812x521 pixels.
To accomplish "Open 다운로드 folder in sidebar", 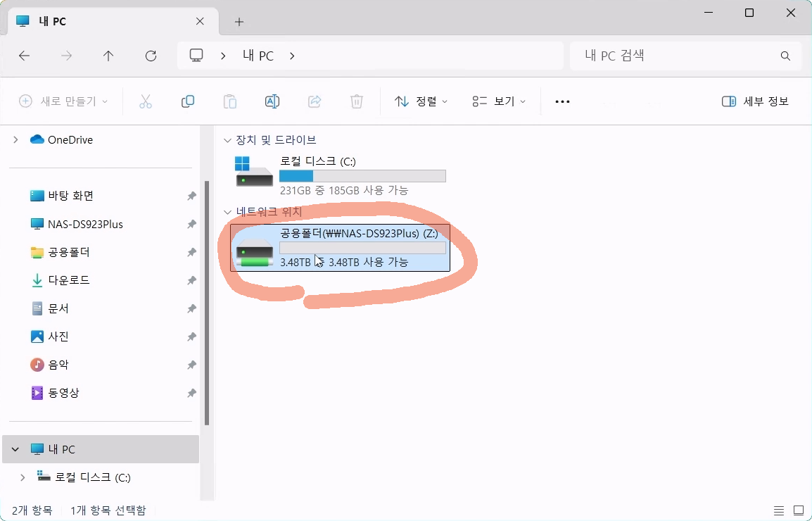I will [68, 280].
